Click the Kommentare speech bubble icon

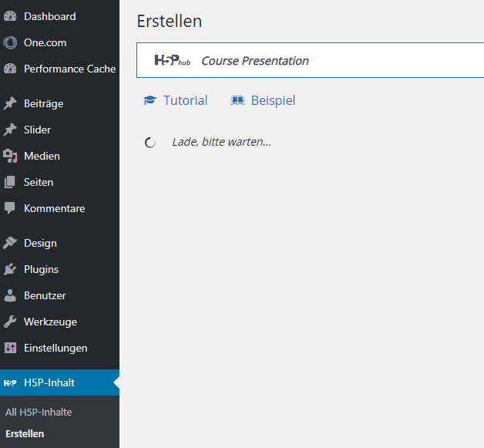click(x=10, y=208)
